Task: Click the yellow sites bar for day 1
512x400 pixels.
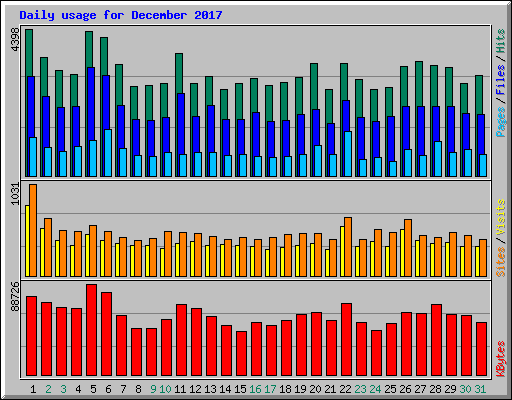Action: (x=27, y=241)
